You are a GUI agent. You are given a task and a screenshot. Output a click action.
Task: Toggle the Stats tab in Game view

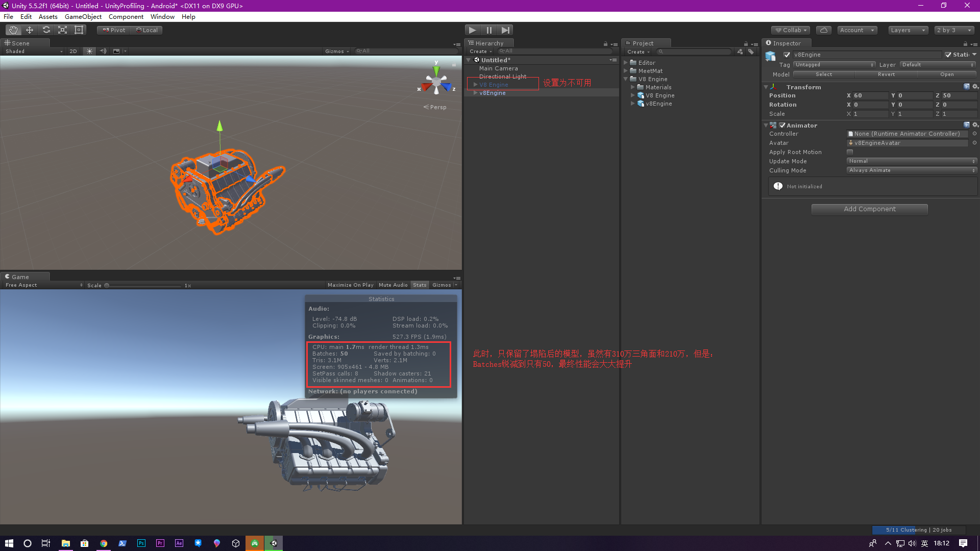click(x=420, y=285)
